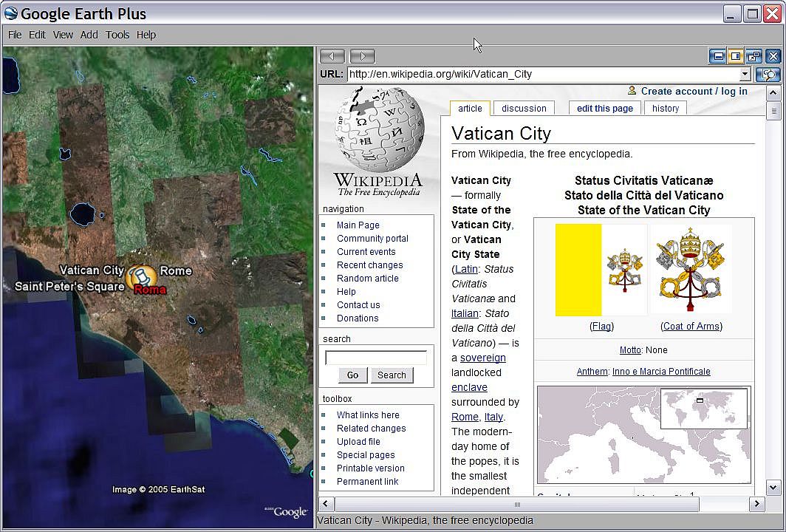Click the Roma placemark icon on the map
Screen dimensions: 786x532
point(141,278)
